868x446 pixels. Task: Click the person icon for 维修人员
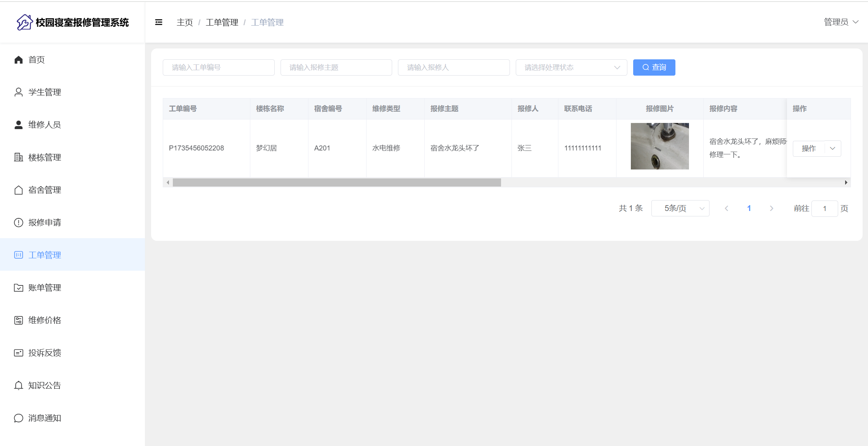pyautogui.click(x=19, y=125)
